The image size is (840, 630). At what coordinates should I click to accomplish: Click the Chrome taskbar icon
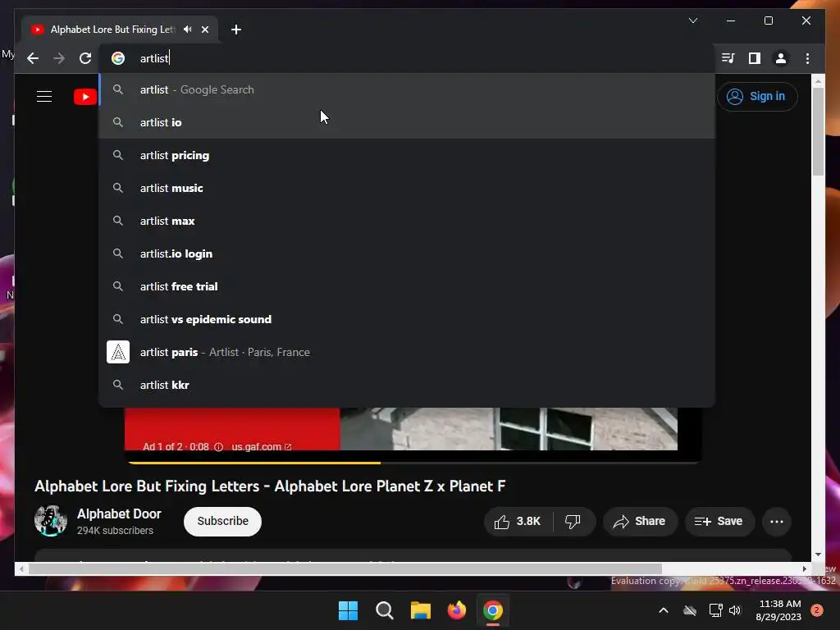pyautogui.click(x=493, y=610)
